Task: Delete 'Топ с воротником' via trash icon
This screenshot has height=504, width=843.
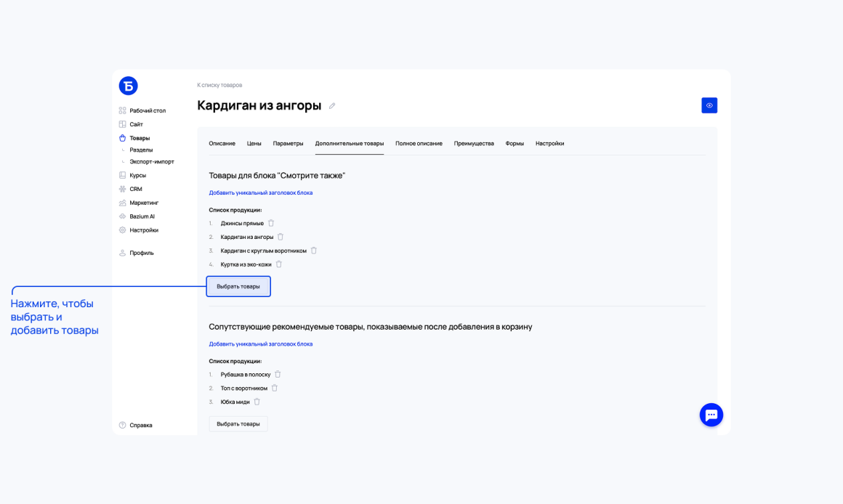Action: point(275,388)
